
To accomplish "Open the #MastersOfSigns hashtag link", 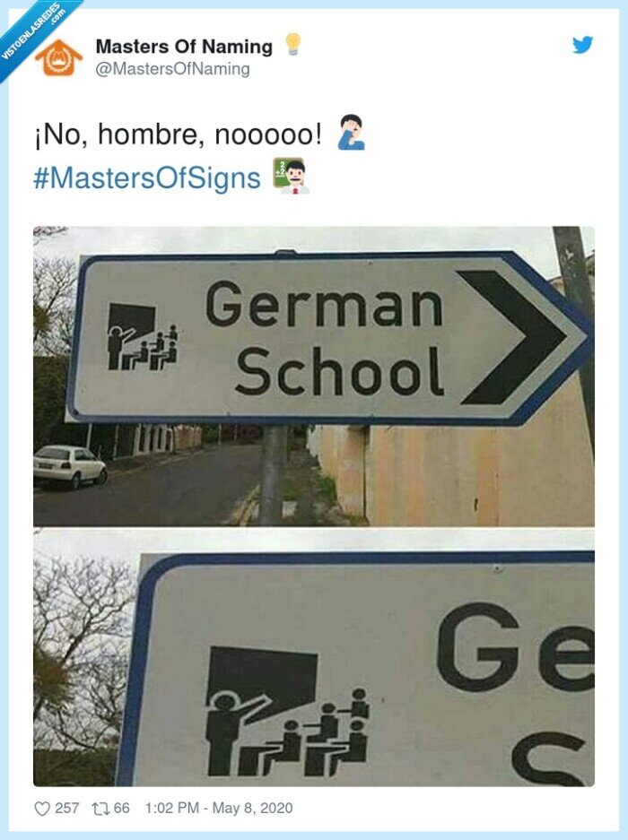I will tap(147, 178).
